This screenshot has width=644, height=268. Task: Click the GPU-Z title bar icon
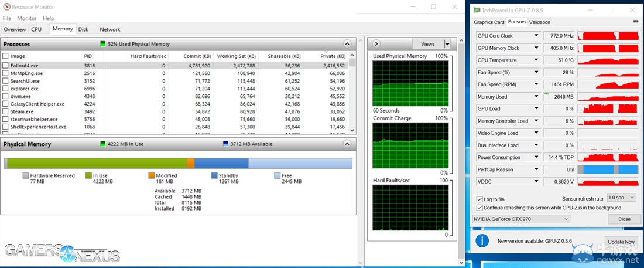[x=477, y=10]
